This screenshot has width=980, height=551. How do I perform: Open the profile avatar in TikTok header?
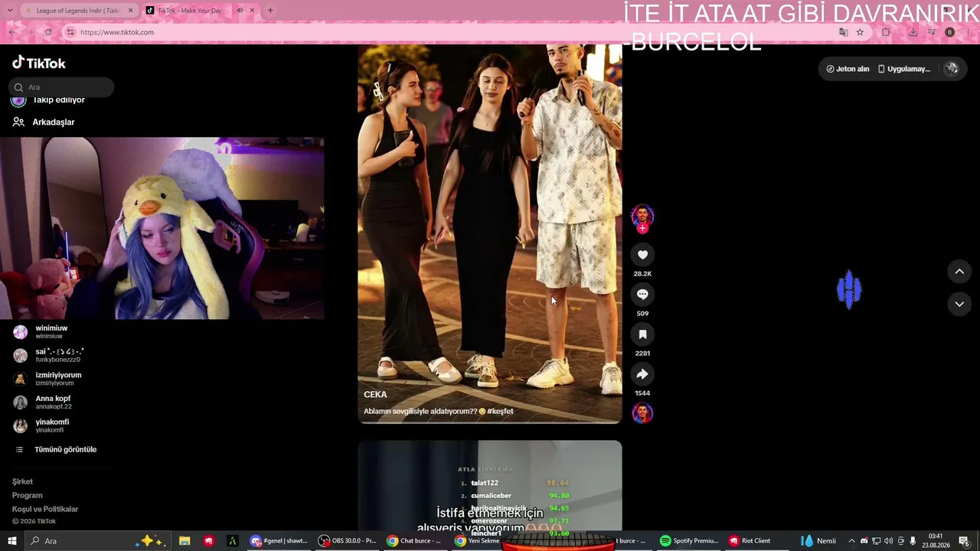coord(952,69)
